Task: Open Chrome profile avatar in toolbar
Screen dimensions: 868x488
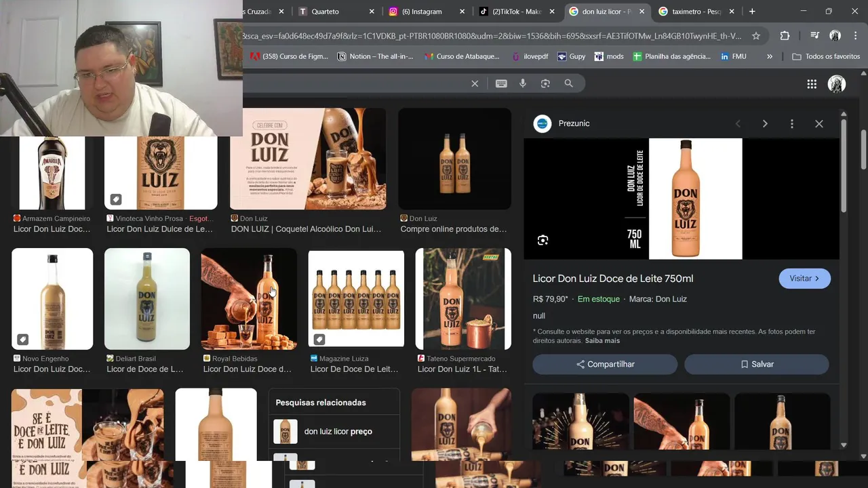Action: pos(835,36)
